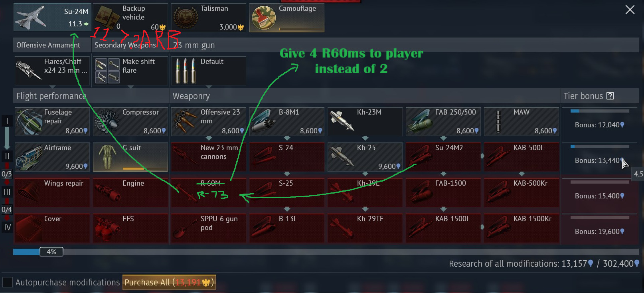644x293 pixels.
Task: Select tier IV rank marker
Action: coord(7,228)
